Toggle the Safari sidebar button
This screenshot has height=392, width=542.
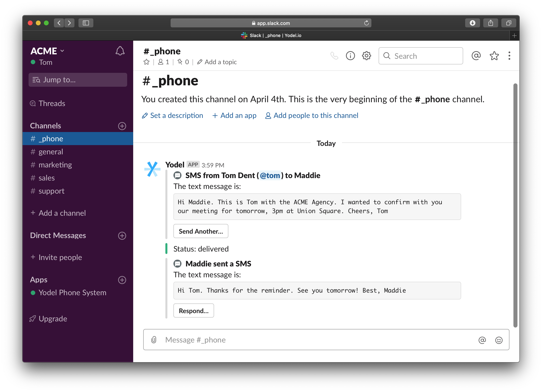tap(86, 23)
